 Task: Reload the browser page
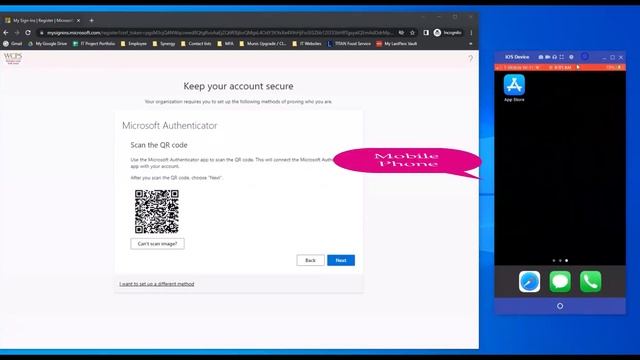coord(28,33)
